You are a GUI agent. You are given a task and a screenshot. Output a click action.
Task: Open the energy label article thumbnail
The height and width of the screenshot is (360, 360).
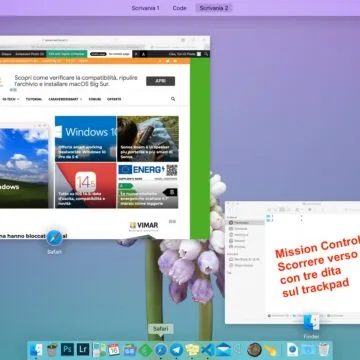148,185
